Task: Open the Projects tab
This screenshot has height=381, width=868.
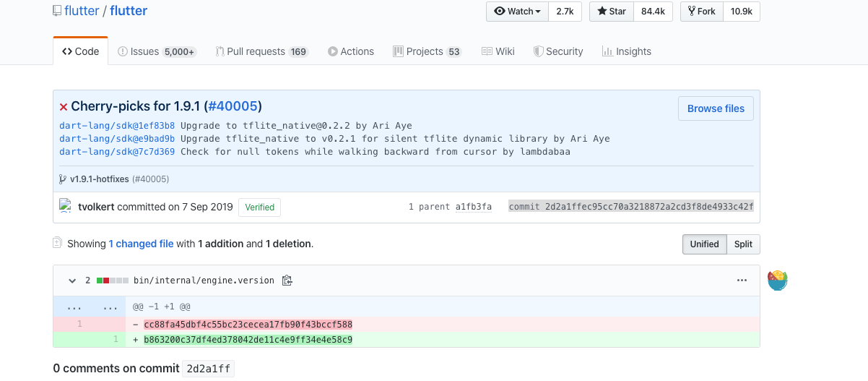Action: pos(428,51)
